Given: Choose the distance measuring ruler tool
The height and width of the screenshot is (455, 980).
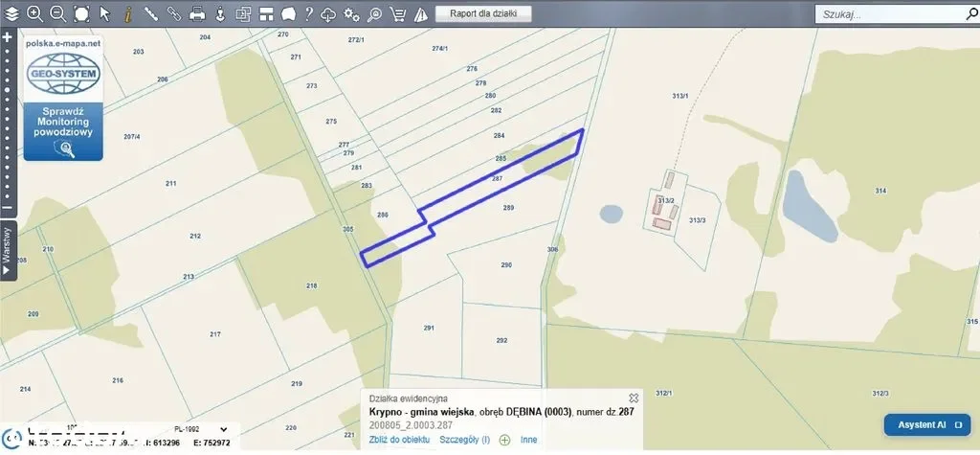Looking at the screenshot, I should (x=151, y=13).
